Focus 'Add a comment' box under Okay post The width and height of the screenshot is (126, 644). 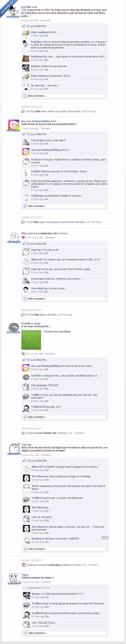tap(65, 633)
